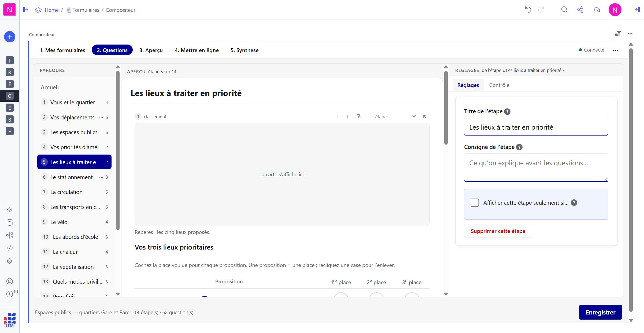Viewport: 644px width, 333px height.
Task: Open code view brackets icon
Action: coord(10,248)
